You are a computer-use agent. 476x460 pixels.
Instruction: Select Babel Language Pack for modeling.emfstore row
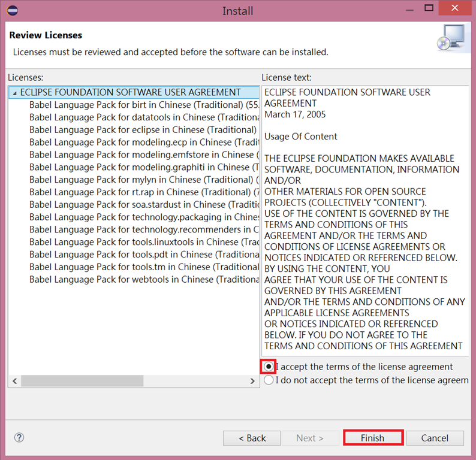144,155
